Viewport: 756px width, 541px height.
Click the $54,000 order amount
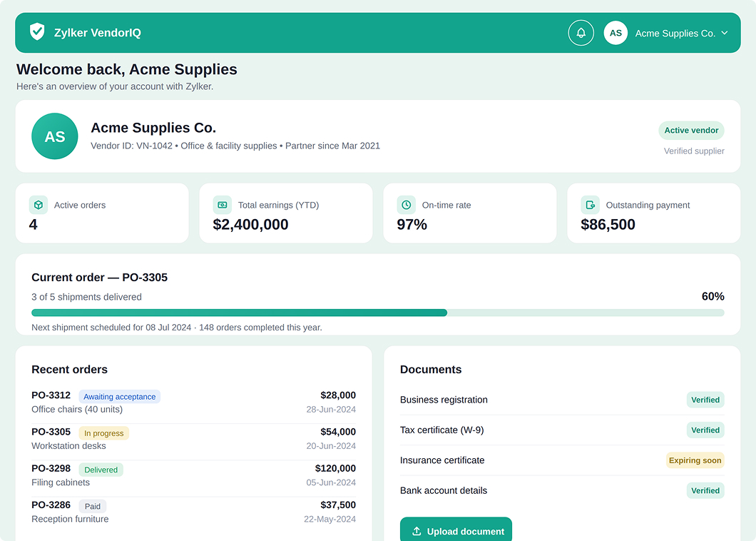(338, 432)
